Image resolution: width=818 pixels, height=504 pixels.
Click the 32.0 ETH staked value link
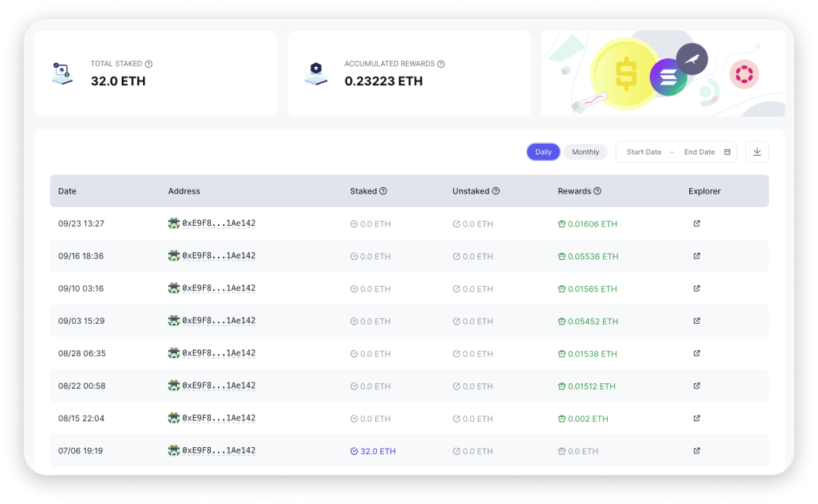pyautogui.click(x=372, y=451)
